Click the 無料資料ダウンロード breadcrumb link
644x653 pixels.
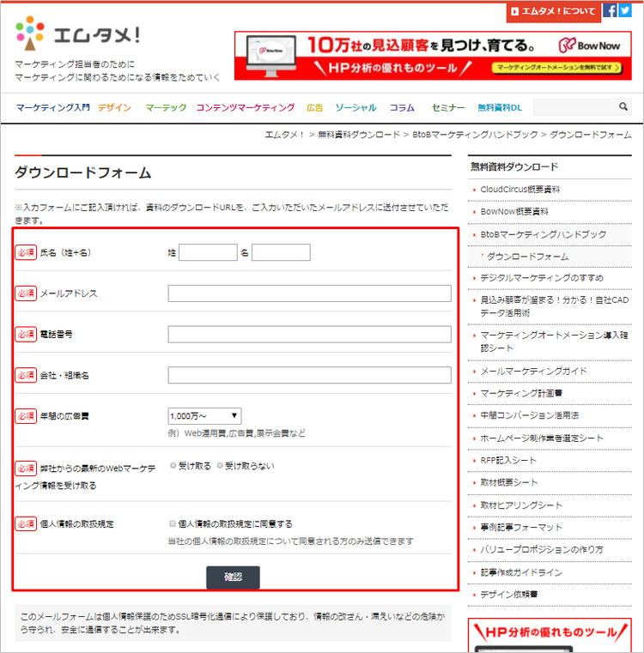(358, 135)
